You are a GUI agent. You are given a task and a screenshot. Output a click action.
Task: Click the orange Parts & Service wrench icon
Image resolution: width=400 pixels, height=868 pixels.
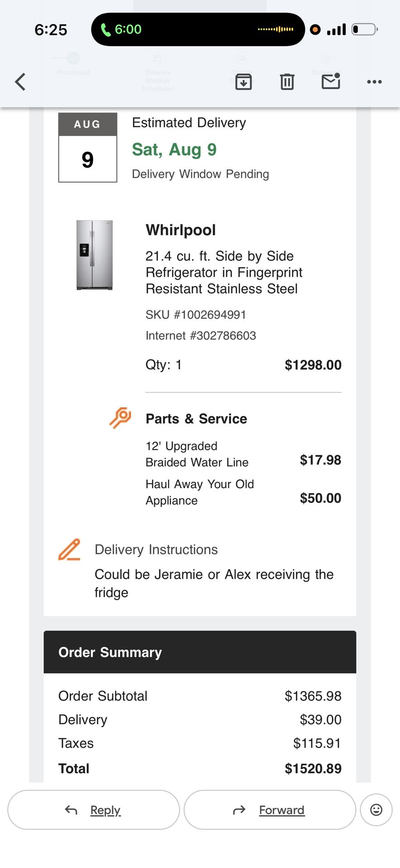[119, 418]
